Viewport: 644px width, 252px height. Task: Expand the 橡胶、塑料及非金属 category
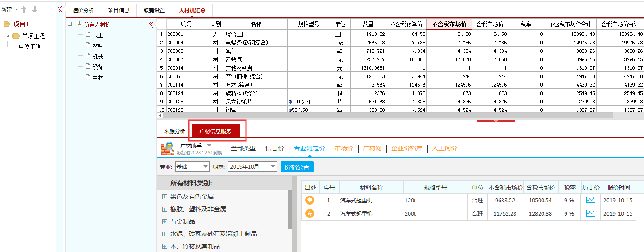(164, 209)
